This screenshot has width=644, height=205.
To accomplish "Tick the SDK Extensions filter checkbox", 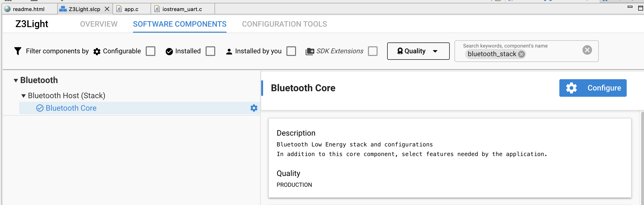I will (373, 51).
